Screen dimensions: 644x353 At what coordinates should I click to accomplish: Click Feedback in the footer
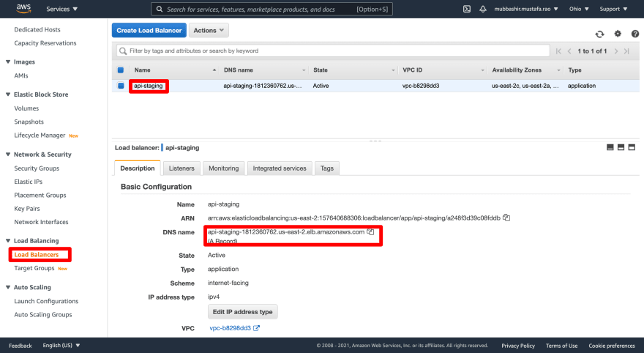(x=20, y=346)
